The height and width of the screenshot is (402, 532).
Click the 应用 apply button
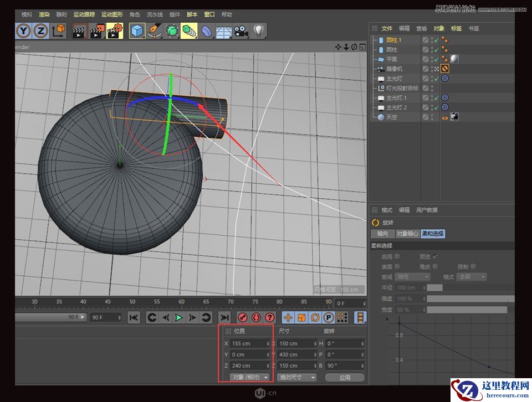click(x=345, y=377)
